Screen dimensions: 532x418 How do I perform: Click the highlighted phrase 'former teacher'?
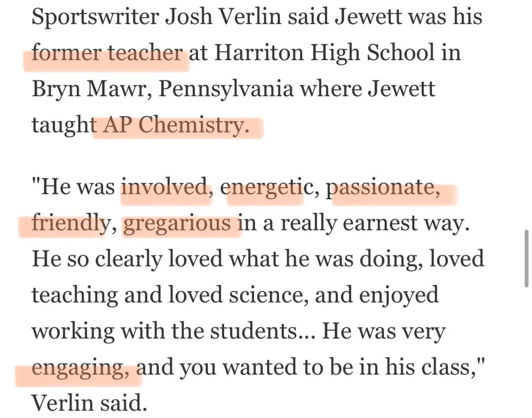click(107, 53)
